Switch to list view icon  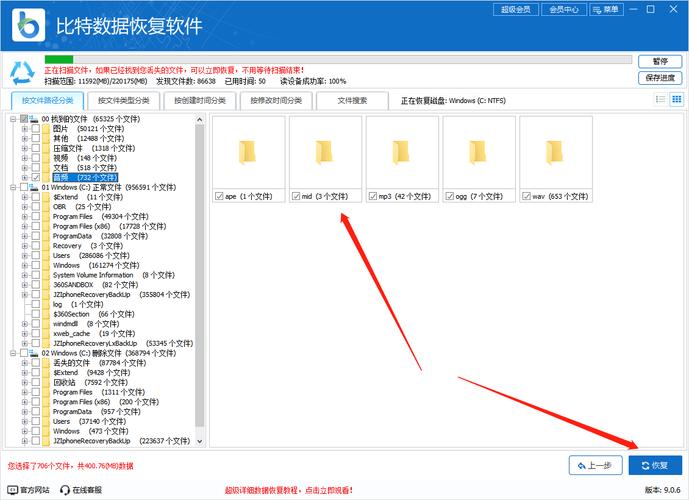click(660, 99)
